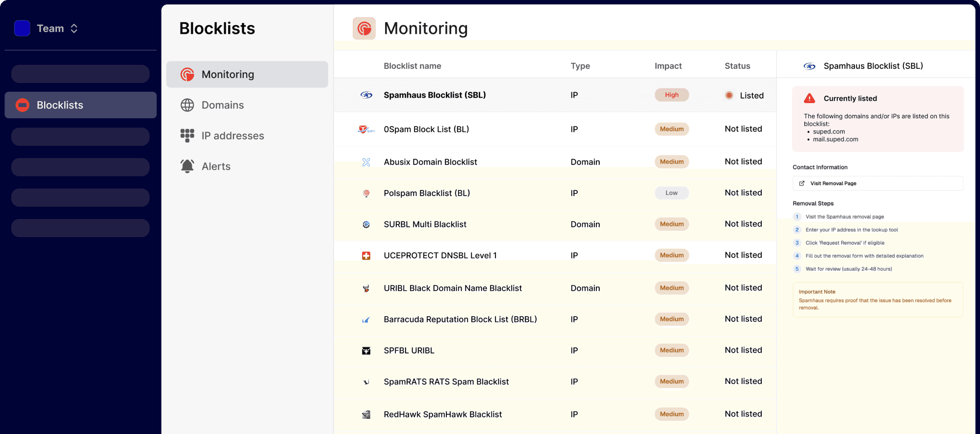The image size is (980, 434).
Task: Click step 5 Wait for review text
Action: 849,269
